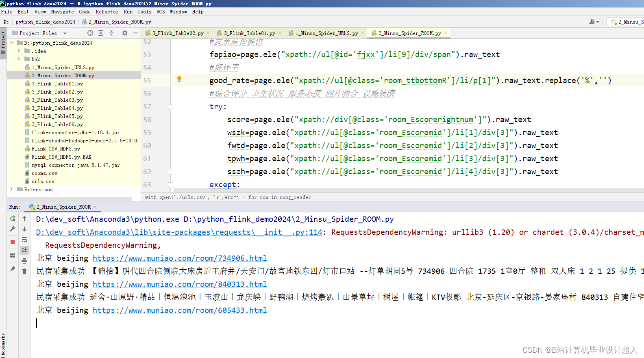Close the 3_Flink_Table02.py editor tab
Image resolution: width=644 pixels, height=358 pixels.
(x=208, y=33)
